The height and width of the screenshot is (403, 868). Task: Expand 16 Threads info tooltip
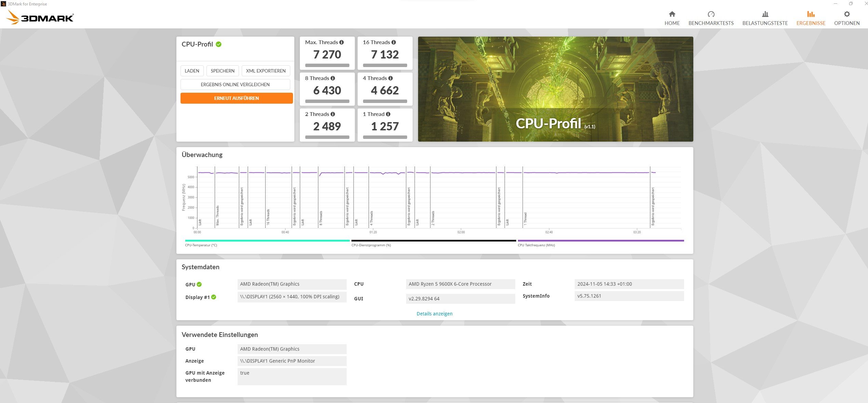(393, 43)
